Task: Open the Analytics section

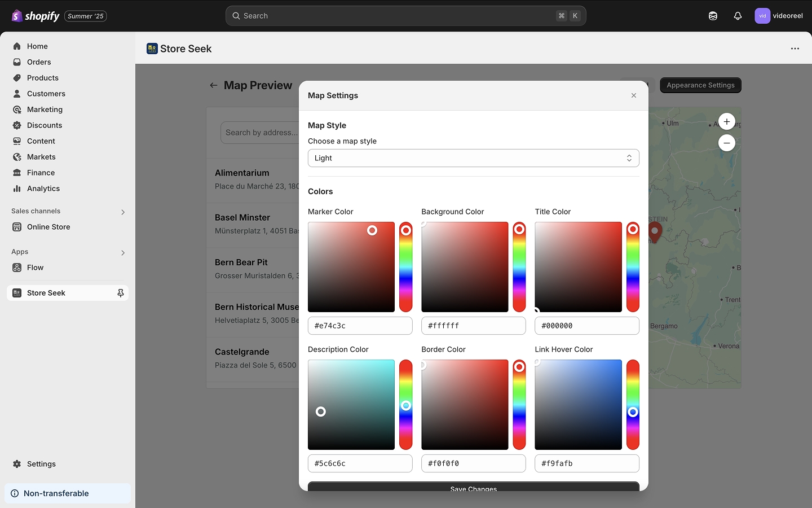Action: click(x=42, y=189)
